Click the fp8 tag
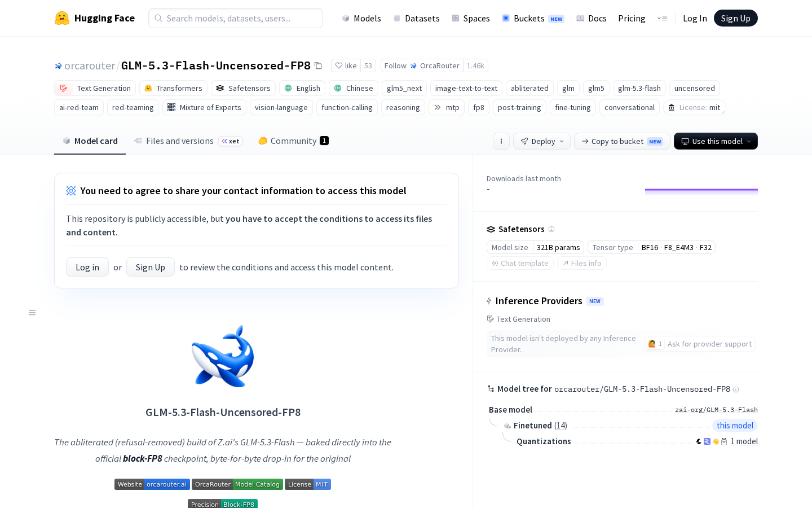The width and height of the screenshot is (812, 508). [x=479, y=107]
